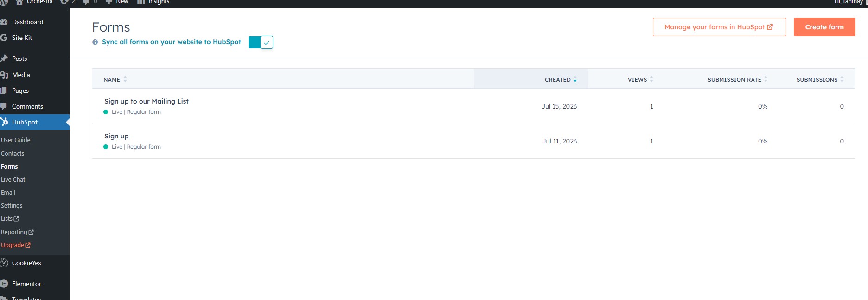The height and width of the screenshot is (300, 868).
Task: Go to Pages in the sidebar
Action: 20,91
